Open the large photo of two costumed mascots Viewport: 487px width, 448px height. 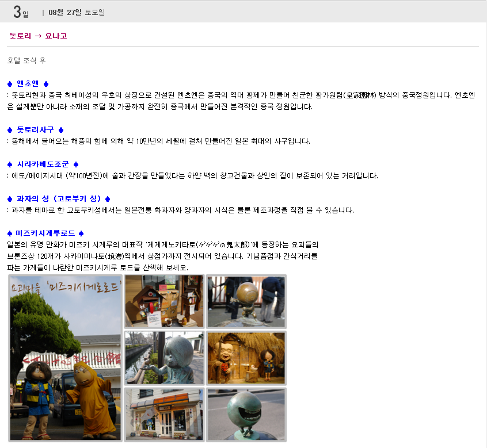coord(65,358)
